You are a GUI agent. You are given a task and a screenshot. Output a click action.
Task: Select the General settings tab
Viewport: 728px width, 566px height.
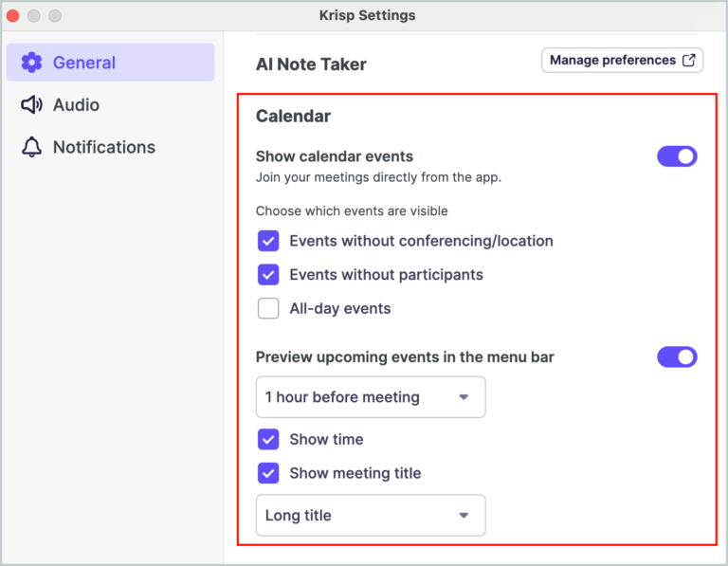point(83,63)
